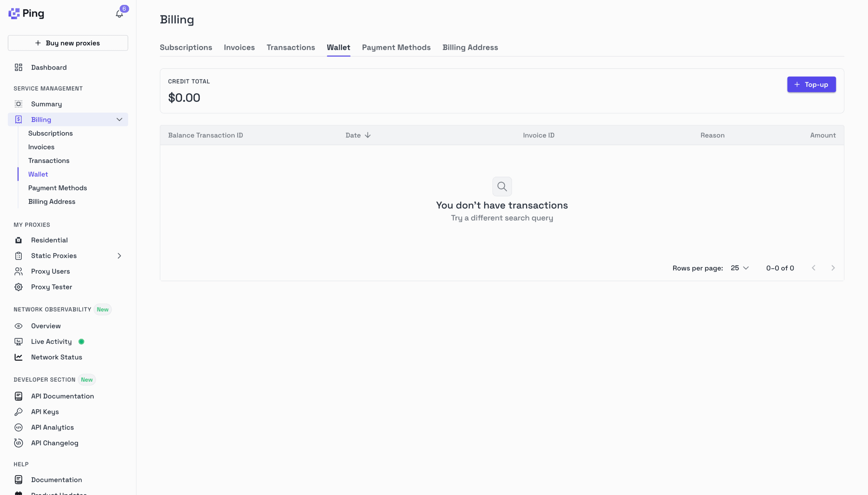
Task: Click Buy new proxies button
Action: [68, 43]
